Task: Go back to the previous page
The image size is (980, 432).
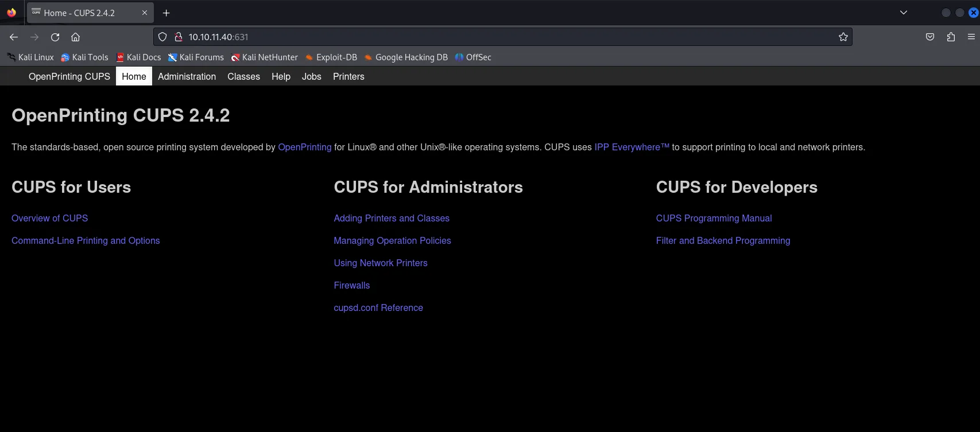Action: (x=14, y=37)
